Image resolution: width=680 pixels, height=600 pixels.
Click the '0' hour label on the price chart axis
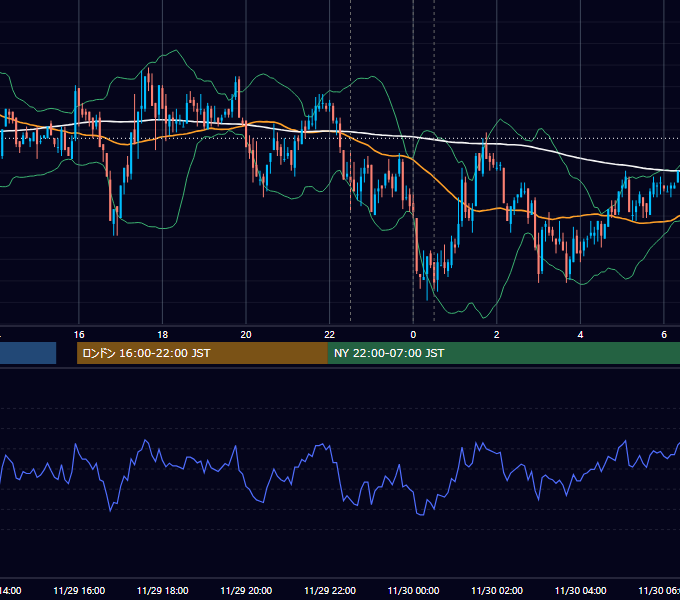413,335
